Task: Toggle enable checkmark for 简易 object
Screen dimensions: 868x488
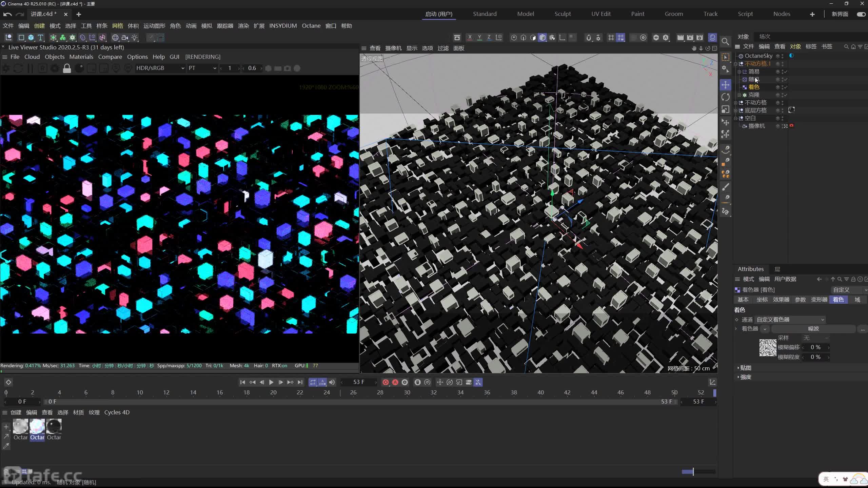Action: coord(785,72)
